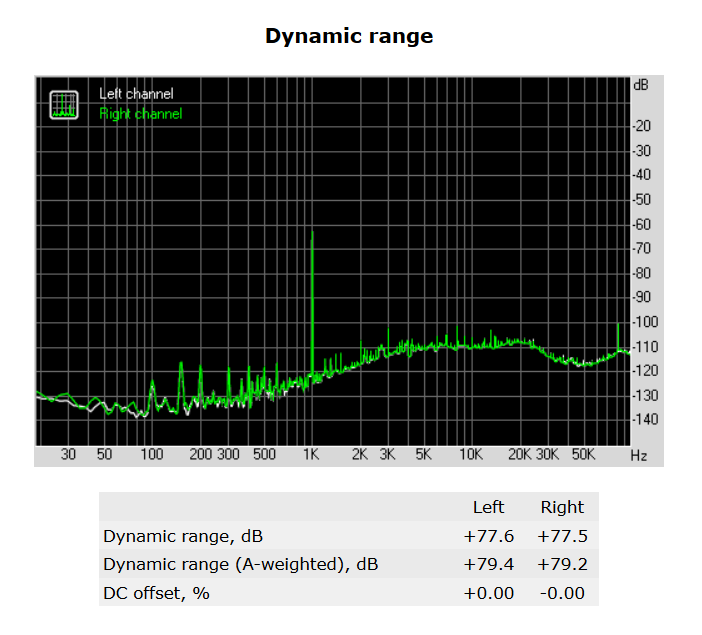The image size is (702, 635).
Task: Click the DC offset left value +0.00
Action: point(488,593)
